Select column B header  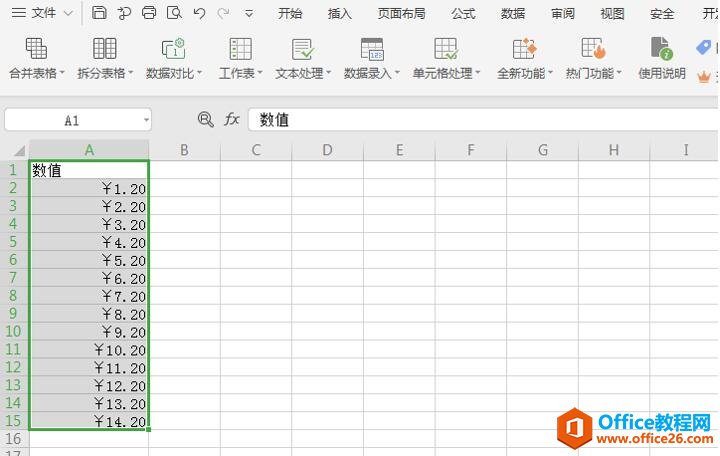point(185,150)
